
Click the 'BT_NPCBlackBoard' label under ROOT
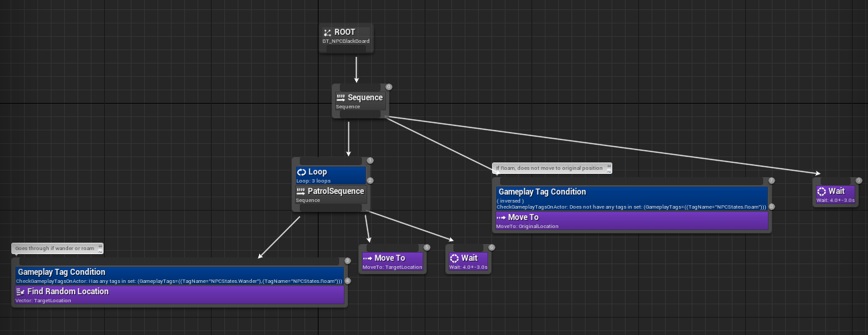tap(346, 41)
